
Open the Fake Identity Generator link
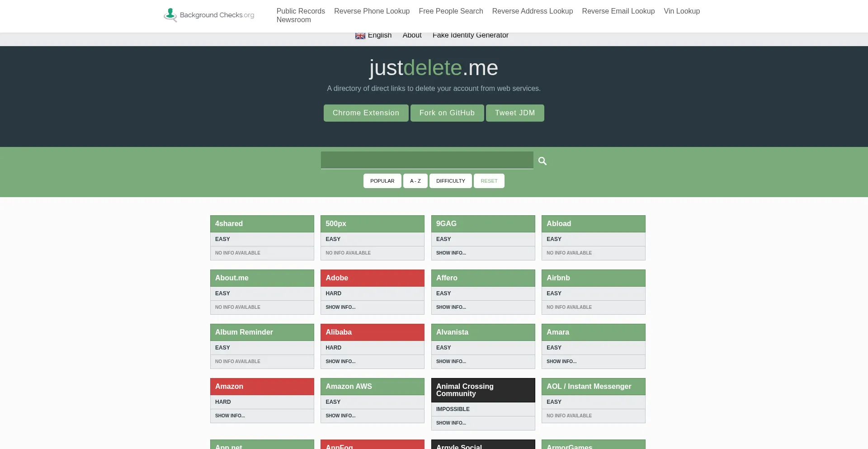point(470,35)
